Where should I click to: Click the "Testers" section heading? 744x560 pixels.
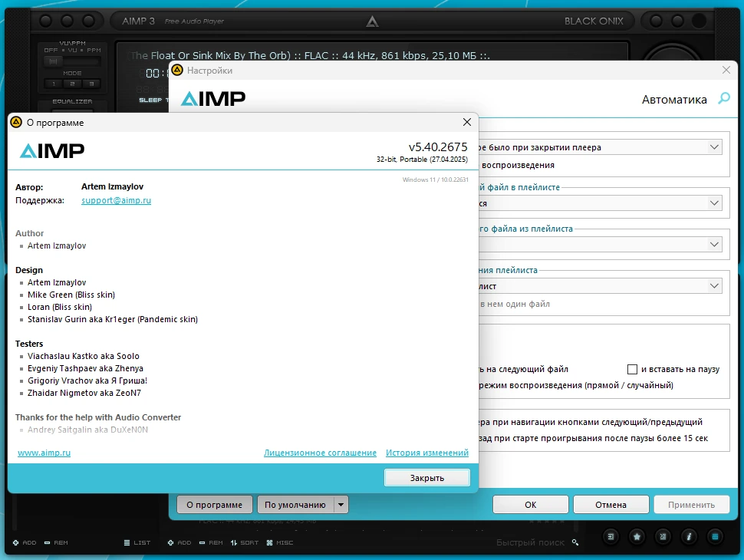29,344
